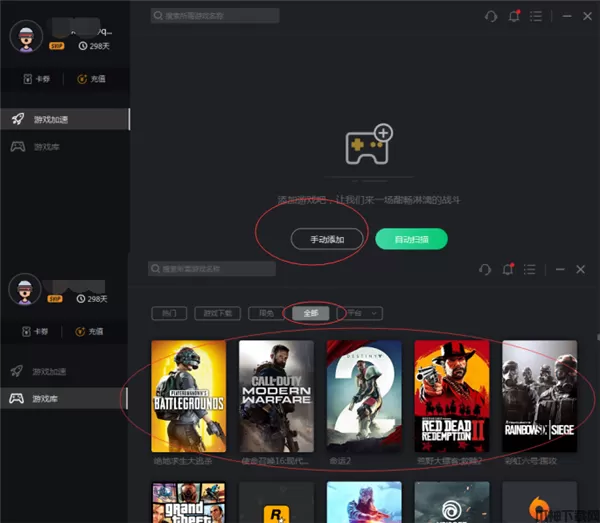Click the rocket icon in upper window sidebar
The width and height of the screenshot is (600, 523).
(x=18, y=119)
